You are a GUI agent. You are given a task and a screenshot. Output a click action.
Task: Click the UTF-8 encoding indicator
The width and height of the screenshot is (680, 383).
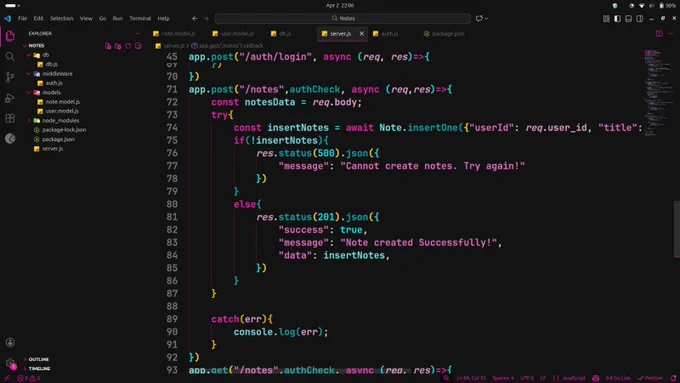(527, 378)
